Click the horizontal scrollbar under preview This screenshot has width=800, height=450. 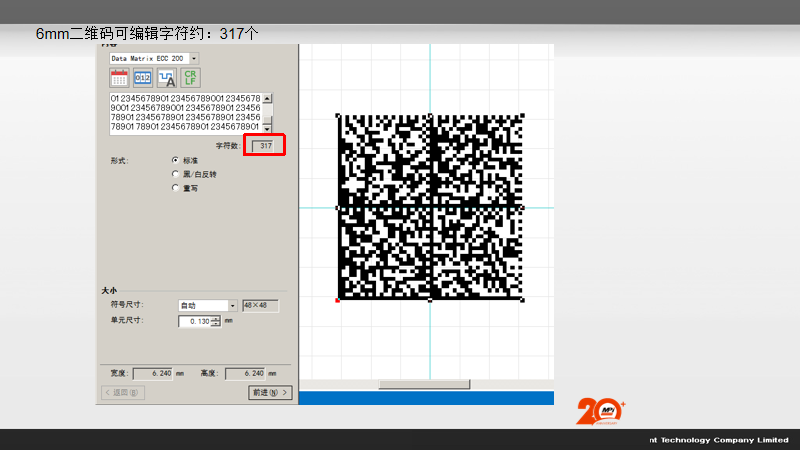(x=424, y=384)
